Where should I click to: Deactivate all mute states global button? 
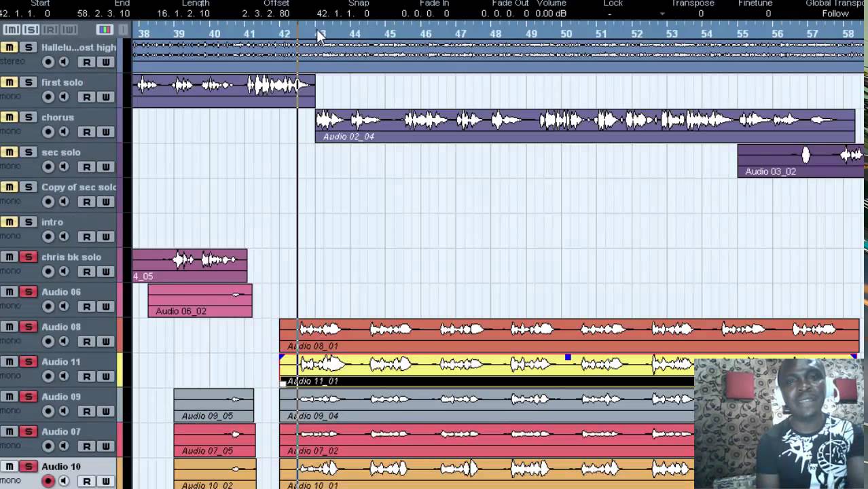[12, 30]
